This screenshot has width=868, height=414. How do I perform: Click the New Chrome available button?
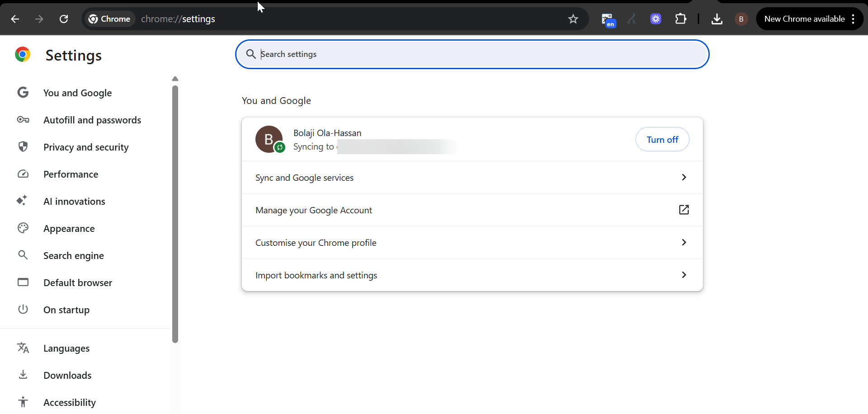point(804,19)
